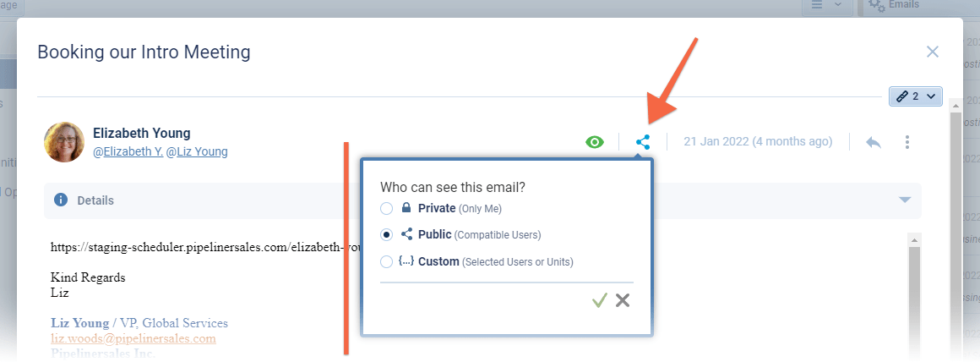Open liz.woods@pipelinersales.com email link
The width and height of the screenshot is (980, 362).
tap(133, 338)
